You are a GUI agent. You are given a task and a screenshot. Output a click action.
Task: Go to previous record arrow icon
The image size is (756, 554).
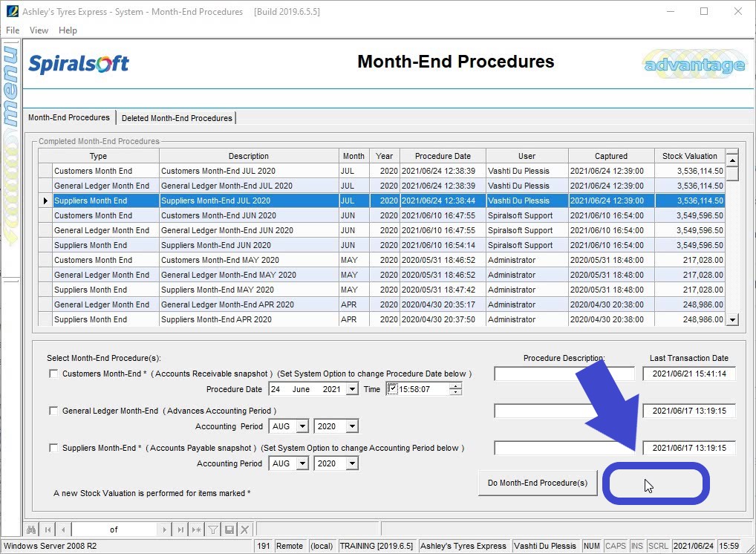63,530
